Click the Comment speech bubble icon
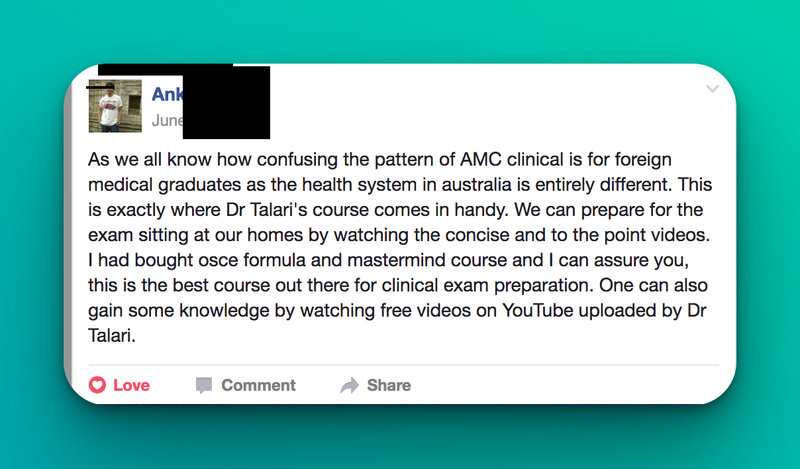 (204, 385)
